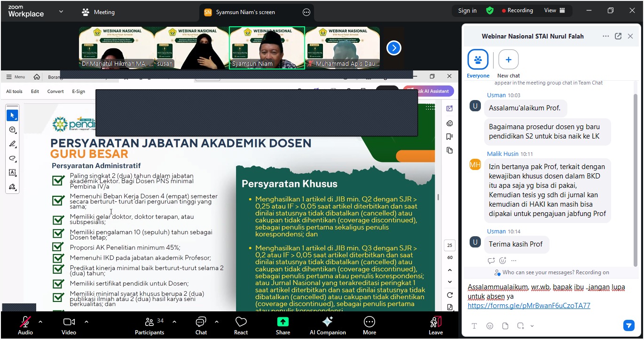Open the Acrobat Menu in shared screen
This screenshot has height=340, width=644.
click(16, 77)
